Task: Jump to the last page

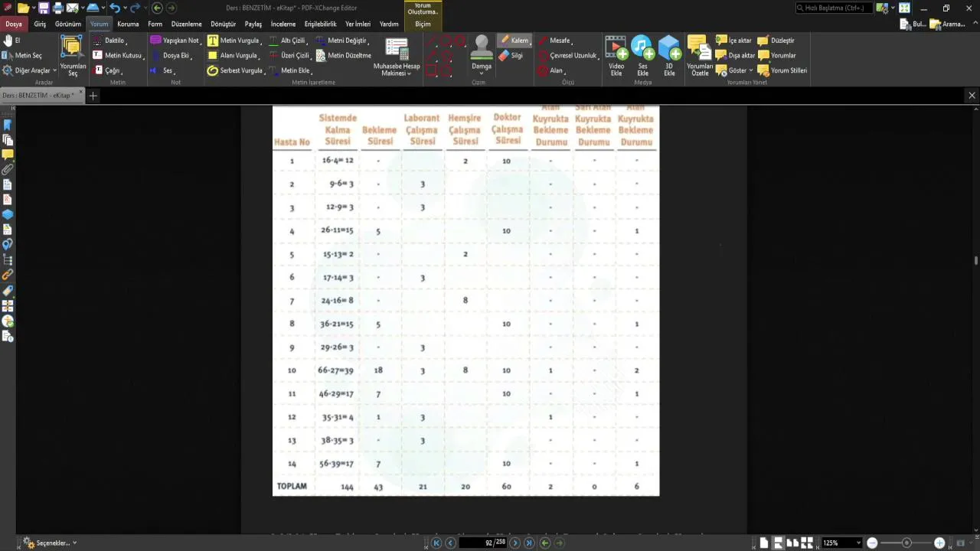Action: (528, 543)
